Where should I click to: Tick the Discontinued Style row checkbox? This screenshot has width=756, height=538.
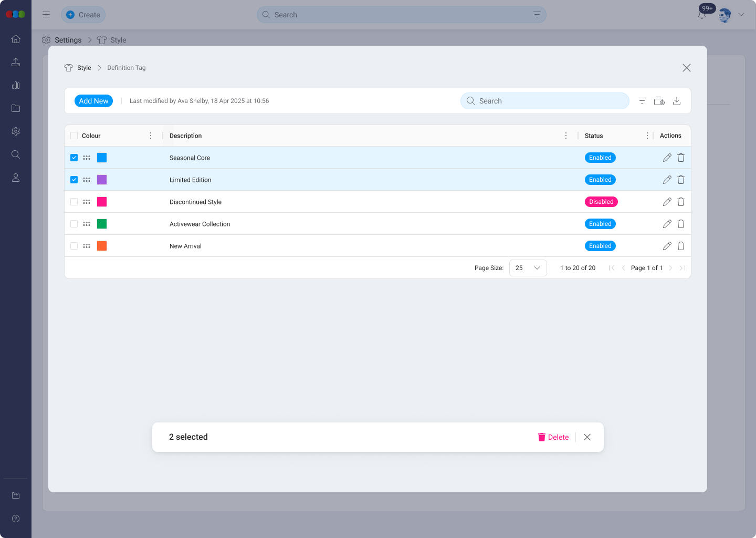point(74,202)
